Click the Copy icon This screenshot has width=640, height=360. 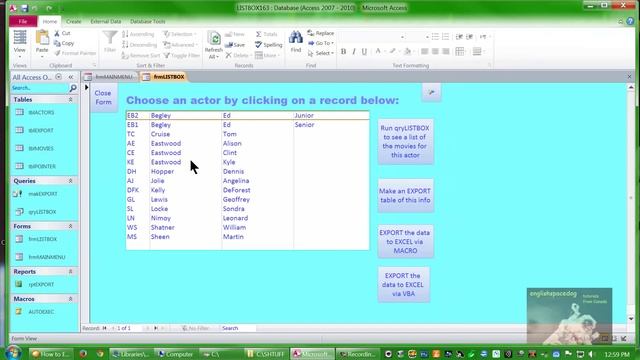pos(57,43)
